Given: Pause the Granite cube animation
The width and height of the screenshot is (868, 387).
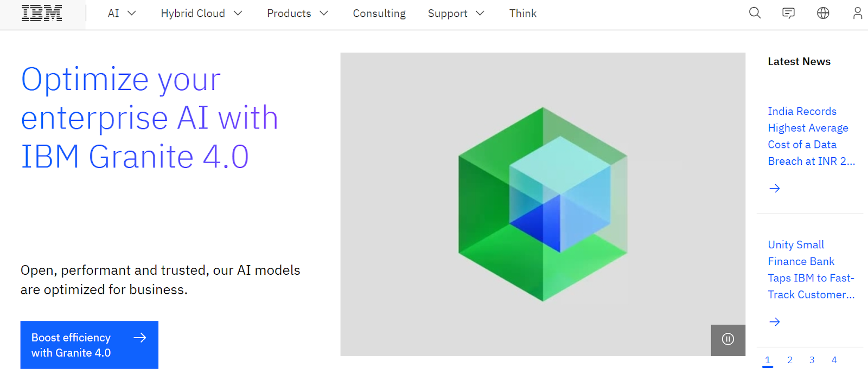Looking at the screenshot, I should 728,339.
